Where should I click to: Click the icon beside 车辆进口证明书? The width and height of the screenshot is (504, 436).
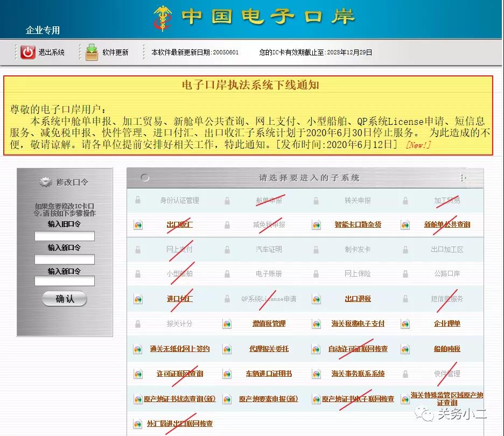pos(227,374)
